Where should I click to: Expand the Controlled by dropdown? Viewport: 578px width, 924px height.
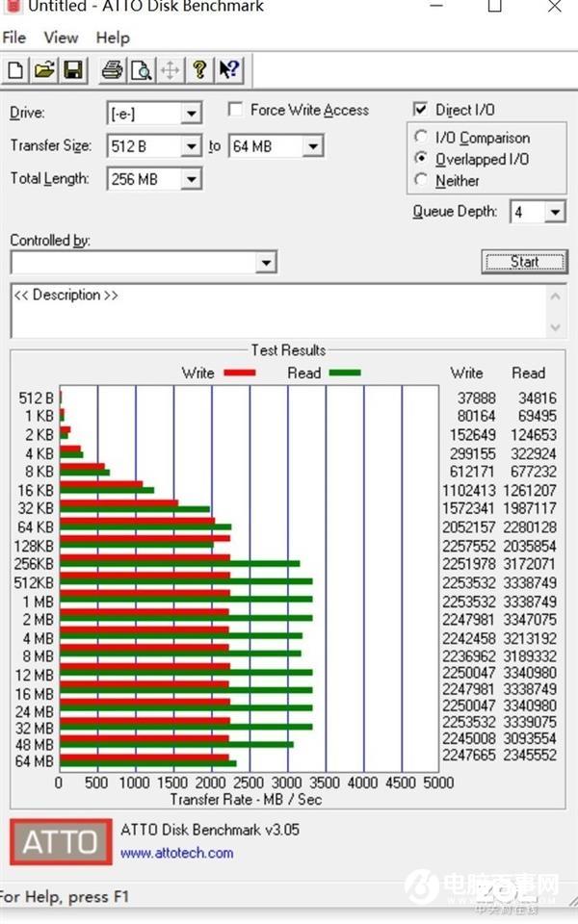[266, 262]
